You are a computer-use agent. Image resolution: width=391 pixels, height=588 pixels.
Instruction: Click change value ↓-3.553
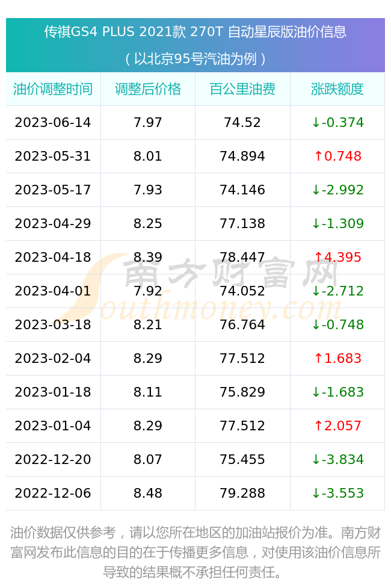tap(337, 494)
